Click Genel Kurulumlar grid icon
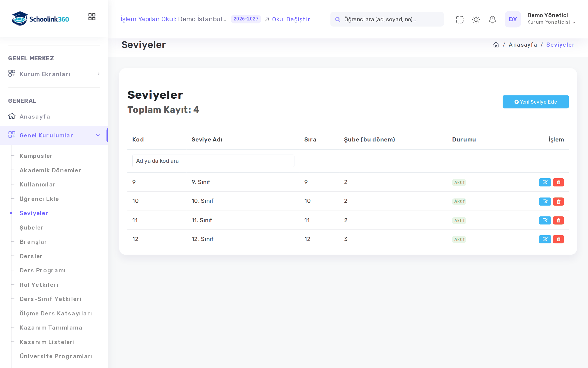The image size is (588, 368). pos(12,135)
